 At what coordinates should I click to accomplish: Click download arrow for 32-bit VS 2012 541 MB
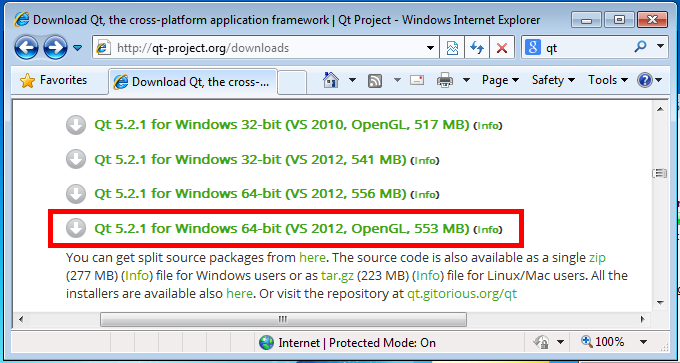[76, 160]
